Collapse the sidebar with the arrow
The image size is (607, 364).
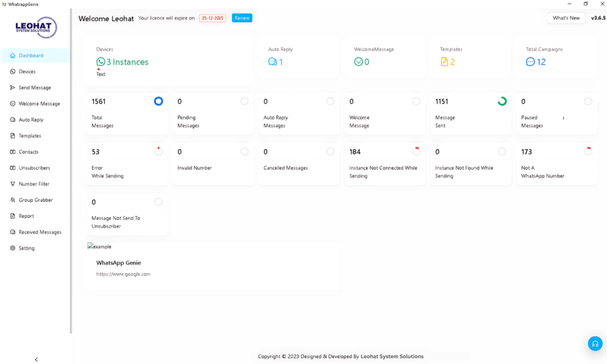click(x=36, y=359)
